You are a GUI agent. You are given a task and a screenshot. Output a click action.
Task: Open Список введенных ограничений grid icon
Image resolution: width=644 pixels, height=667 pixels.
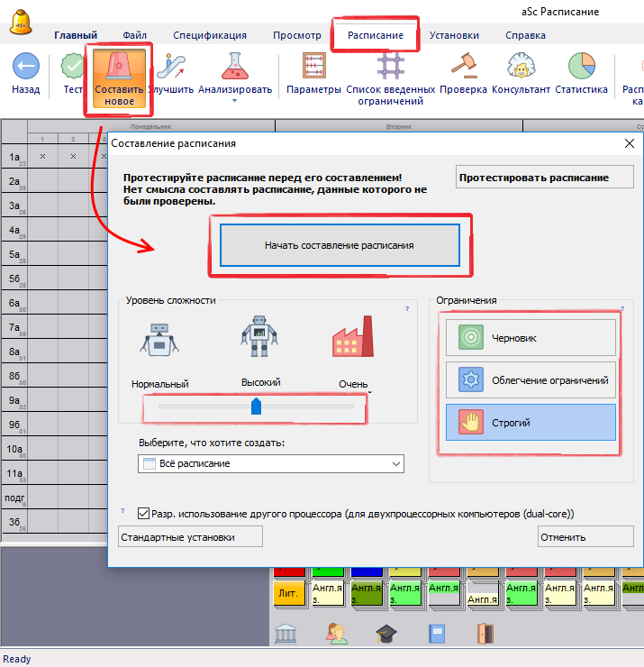coord(391,67)
